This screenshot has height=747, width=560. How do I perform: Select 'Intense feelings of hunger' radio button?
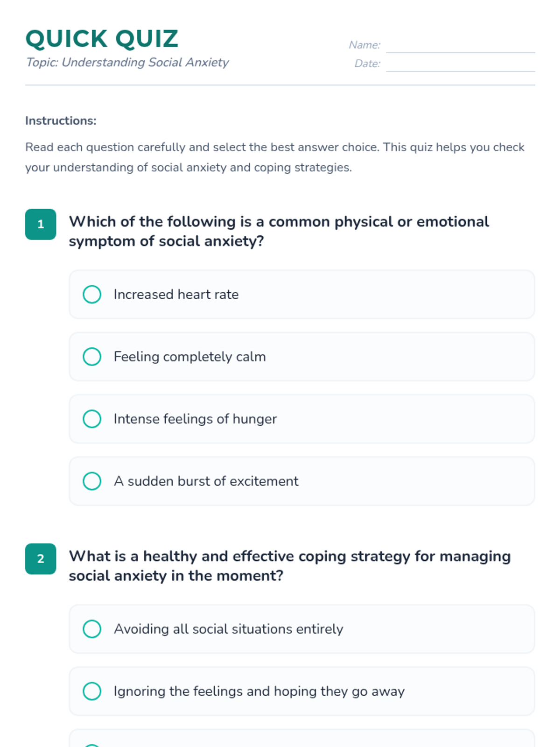click(x=92, y=419)
